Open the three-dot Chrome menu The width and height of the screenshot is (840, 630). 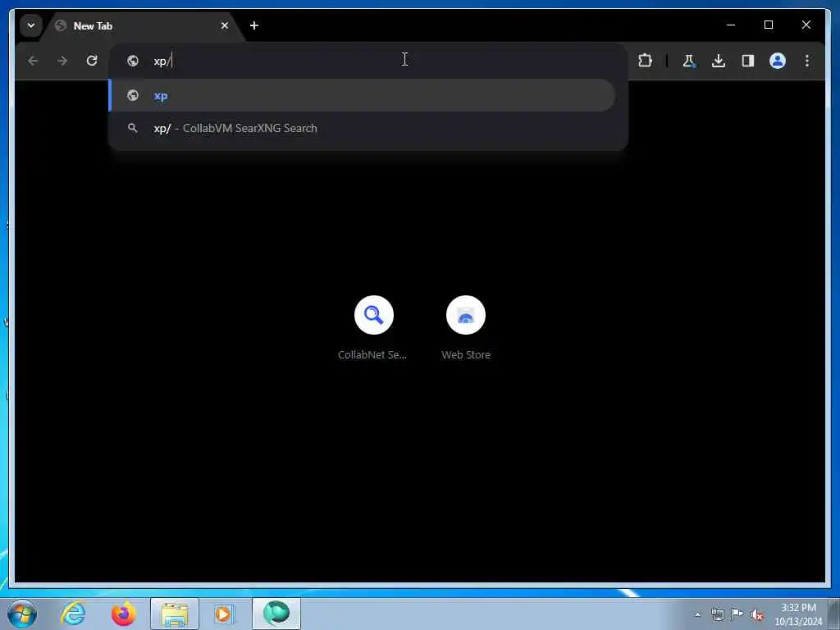(807, 61)
